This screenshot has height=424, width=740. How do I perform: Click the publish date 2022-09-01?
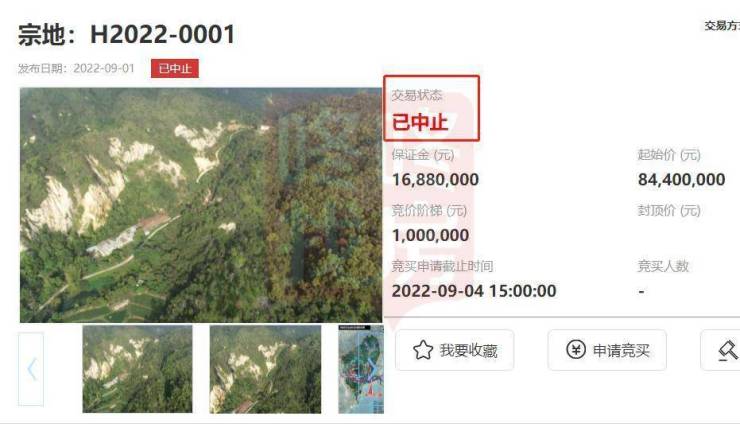[x=104, y=68]
